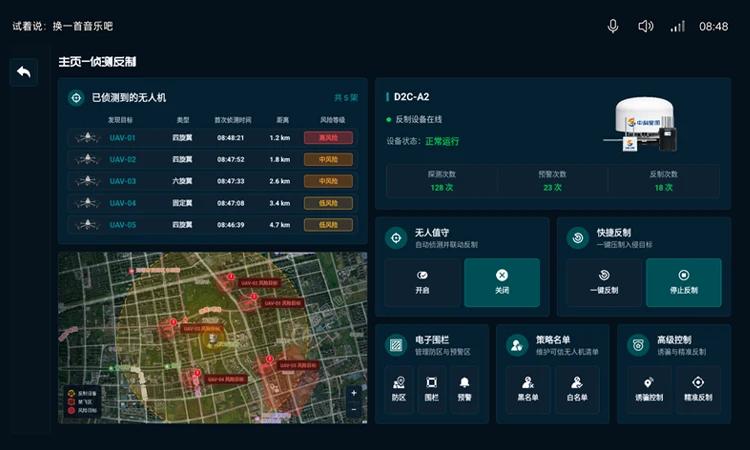Click the 无人值守 section target icon
This screenshot has width=750, height=450.
(x=396, y=238)
